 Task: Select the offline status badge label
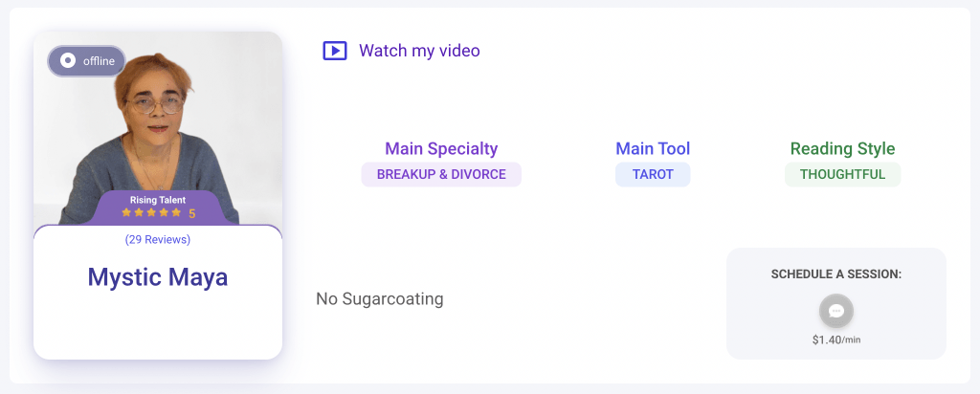(99, 61)
